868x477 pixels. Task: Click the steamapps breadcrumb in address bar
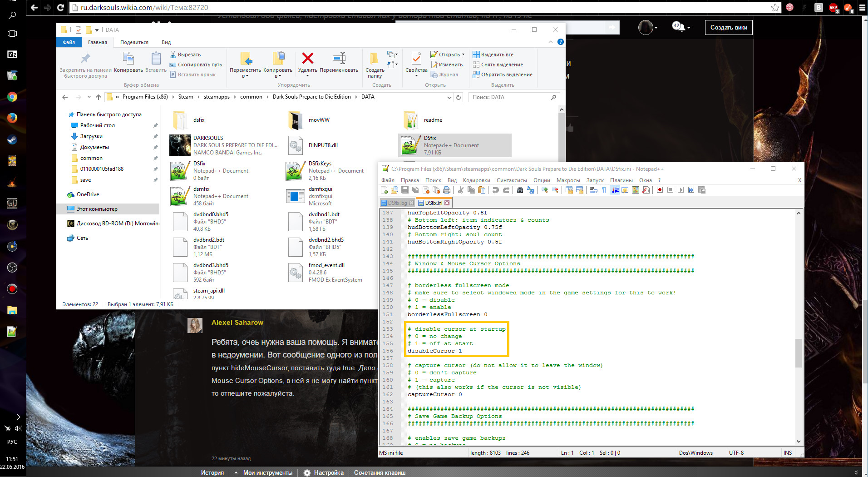pyautogui.click(x=217, y=97)
